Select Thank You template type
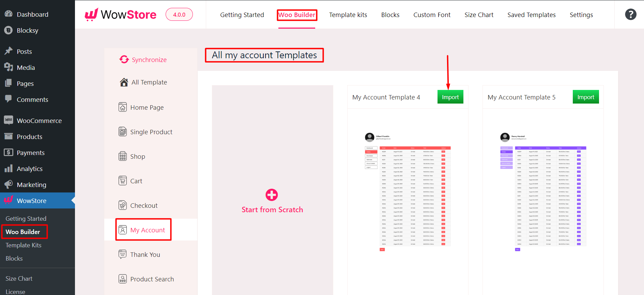The width and height of the screenshot is (644, 295). [145, 254]
